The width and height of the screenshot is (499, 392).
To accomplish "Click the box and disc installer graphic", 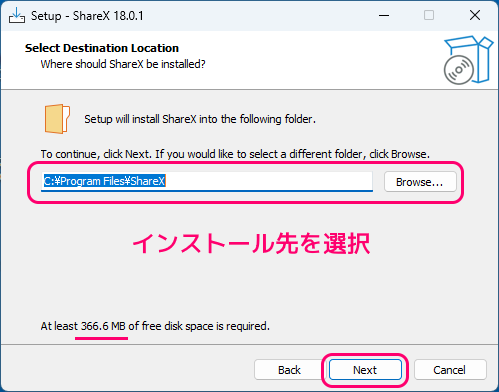I will point(468,60).
